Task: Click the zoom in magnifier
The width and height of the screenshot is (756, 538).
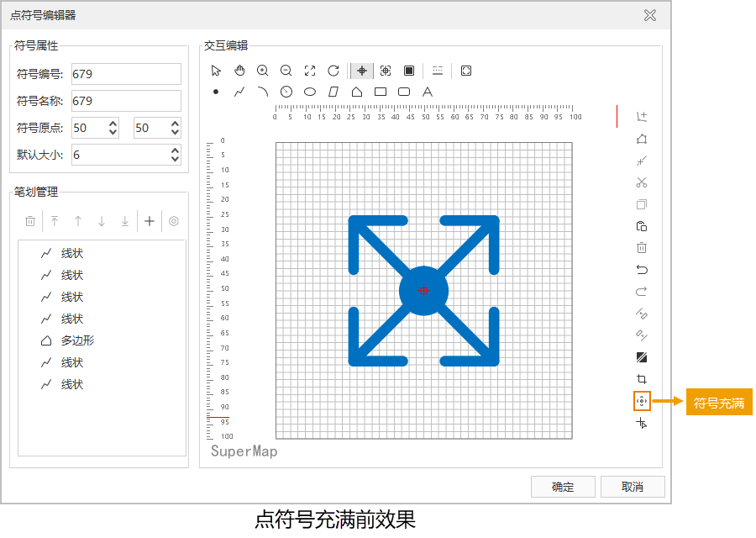Action: [x=263, y=71]
